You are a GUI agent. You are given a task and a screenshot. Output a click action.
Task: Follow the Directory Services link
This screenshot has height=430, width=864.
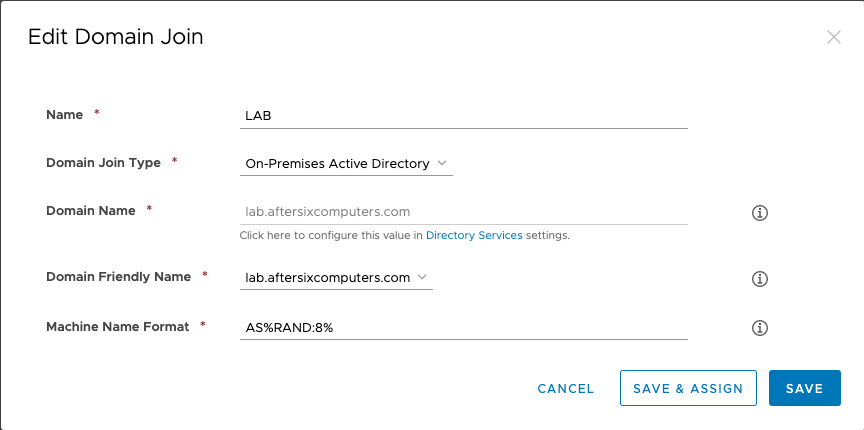point(474,235)
